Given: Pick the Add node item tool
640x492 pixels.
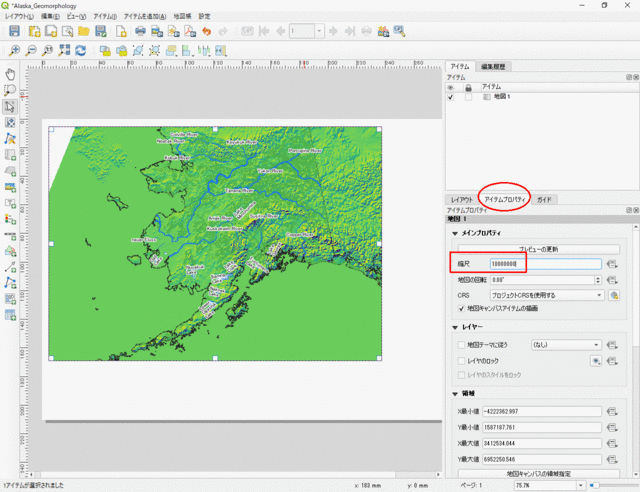Looking at the screenshot, I should 10,283.
